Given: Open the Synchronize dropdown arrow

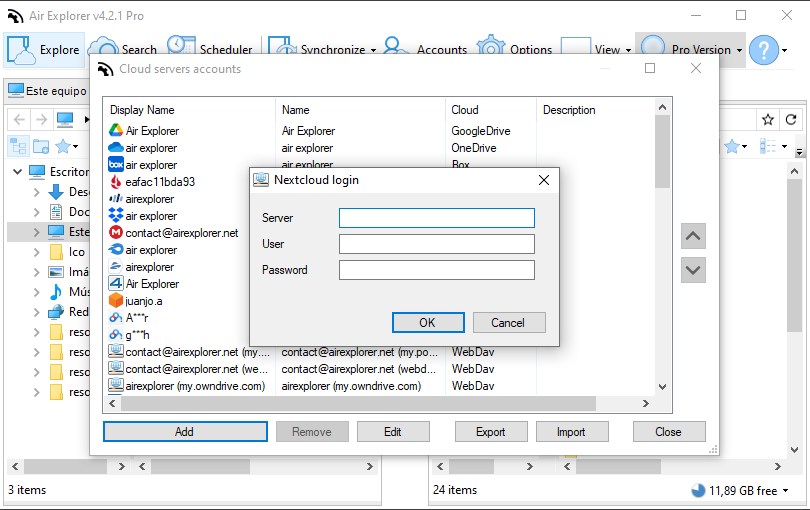Looking at the screenshot, I should 373,50.
